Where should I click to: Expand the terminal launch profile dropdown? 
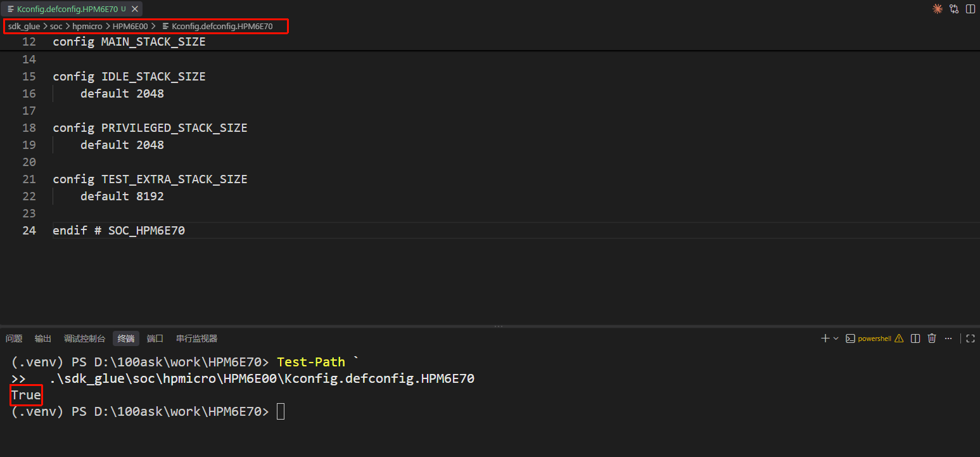click(836, 338)
